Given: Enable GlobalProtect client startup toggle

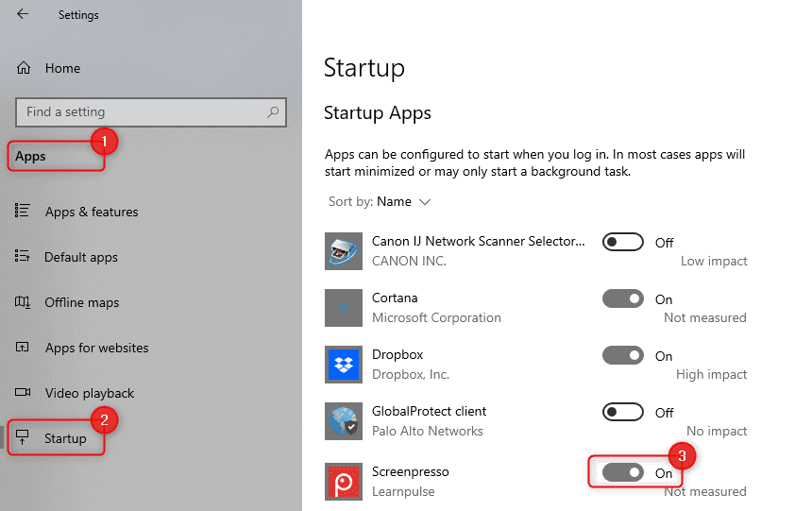Looking at the screenshot, I should pos(622,413).
